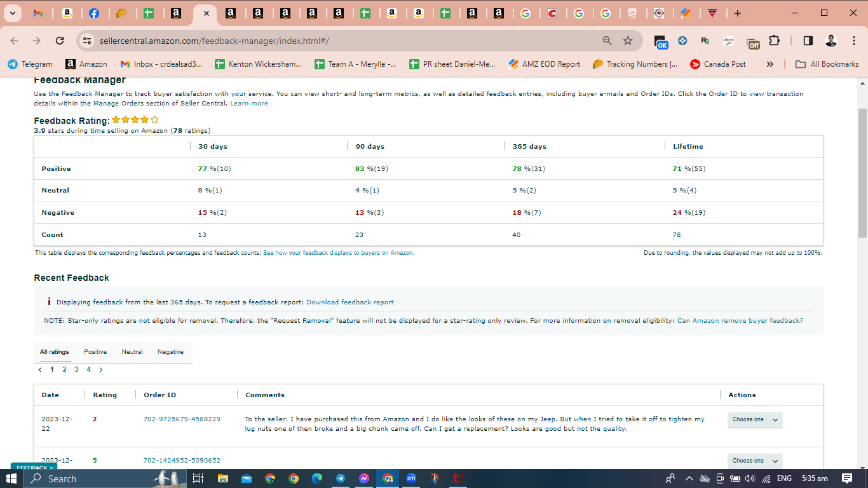Viewport: 868px width, 488px height.
Task: Switch to the Negative feedback tab
Action: [170, 352]
